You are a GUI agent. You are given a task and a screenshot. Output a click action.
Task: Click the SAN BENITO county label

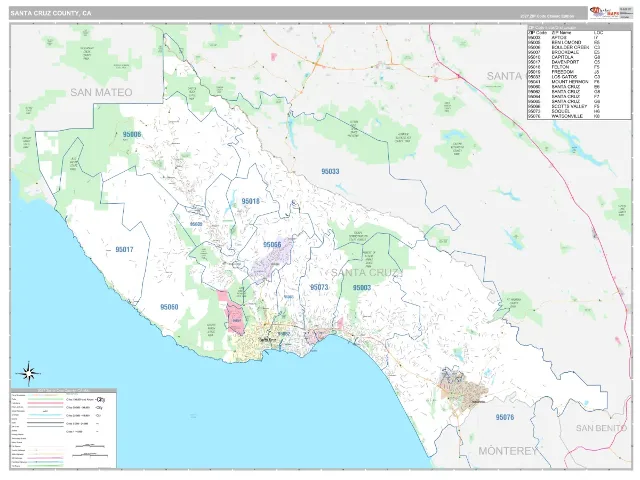[601, 428]
